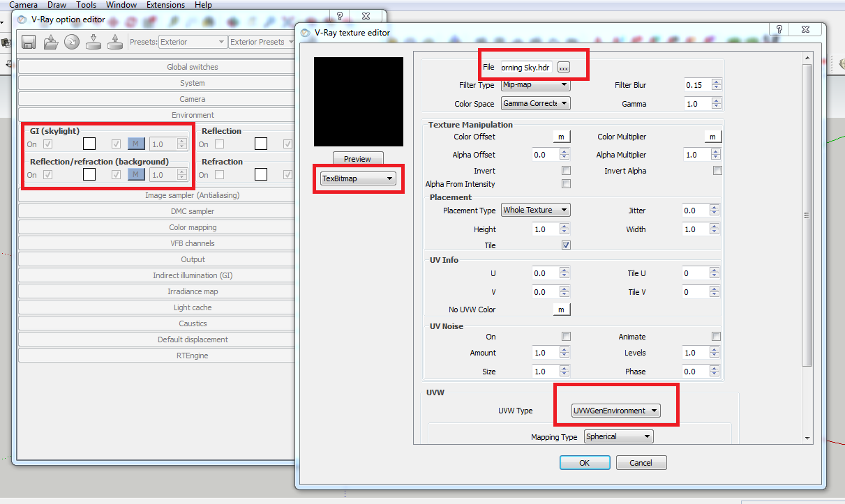Expand the RTEngine rollout

(x=156, y=356)
